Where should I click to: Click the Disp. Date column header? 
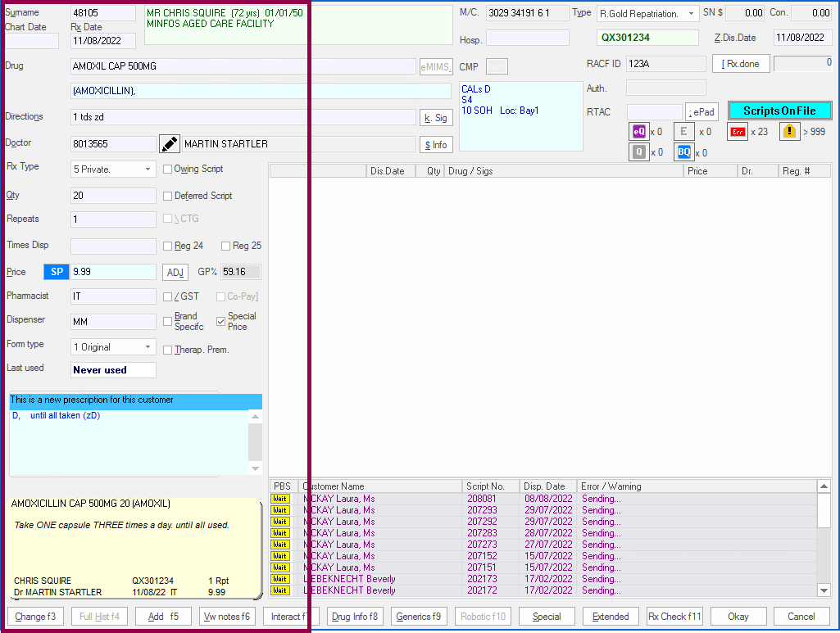[x=548, y=486]
